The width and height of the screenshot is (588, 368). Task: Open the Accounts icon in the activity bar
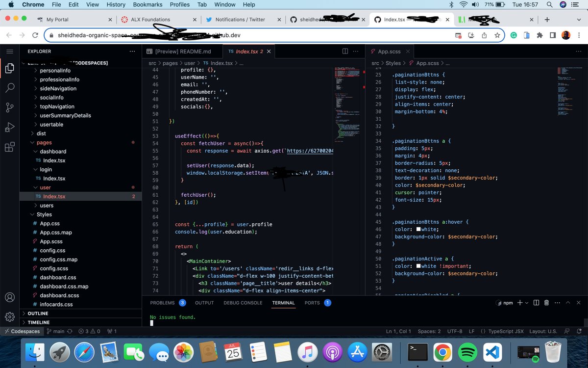pos(9,296)
